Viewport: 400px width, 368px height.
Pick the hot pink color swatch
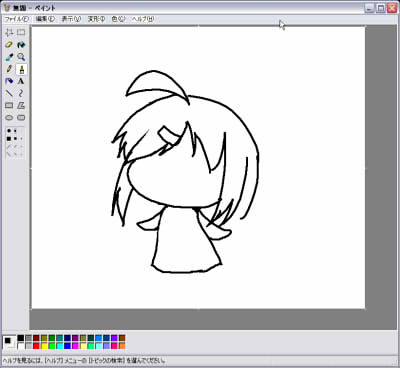tap(114, 346)
